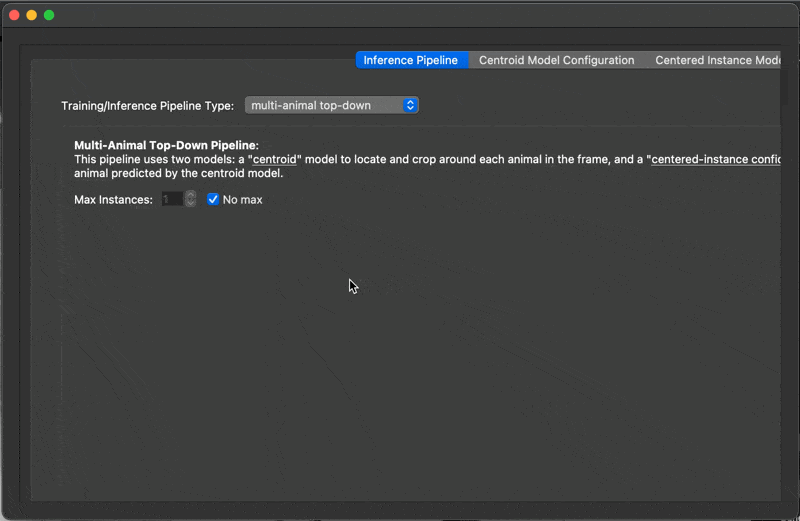Click the "No max" checkbox label text

click(x=242, y=200)
